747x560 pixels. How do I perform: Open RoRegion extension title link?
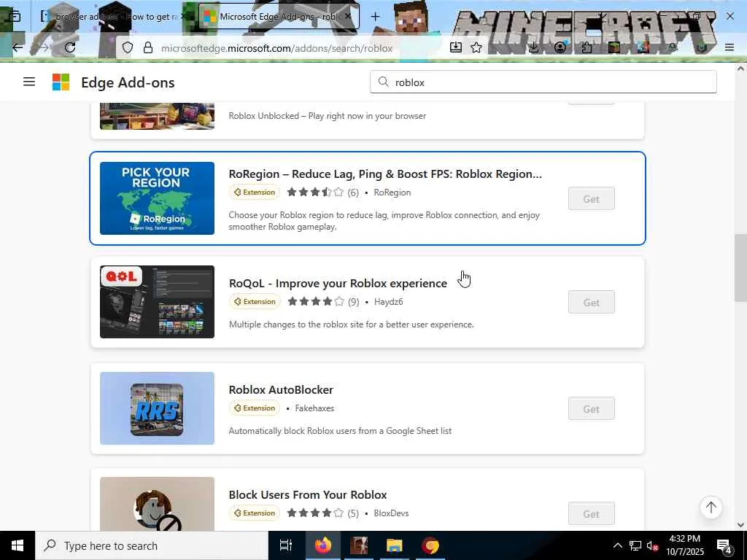(385, 174)
